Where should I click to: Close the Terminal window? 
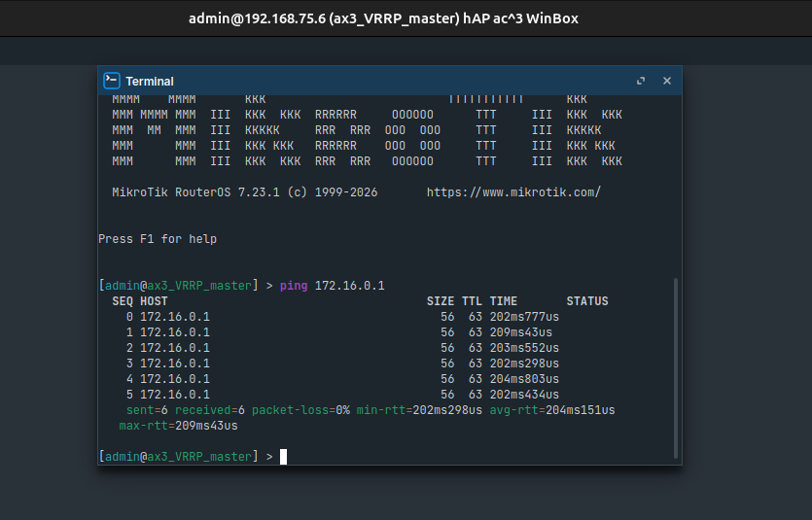(x=667, y=81)
